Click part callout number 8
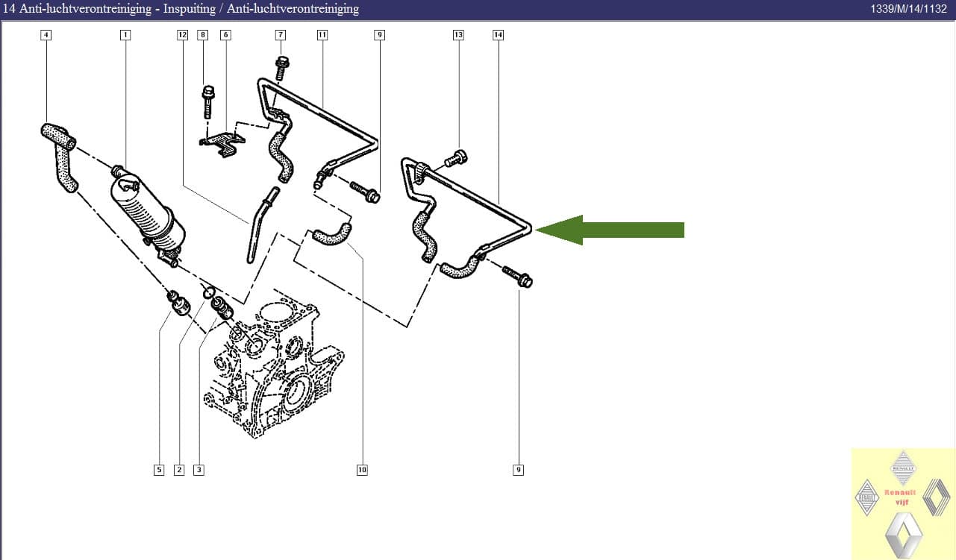The image size is (956, 560). pos(203,35)
